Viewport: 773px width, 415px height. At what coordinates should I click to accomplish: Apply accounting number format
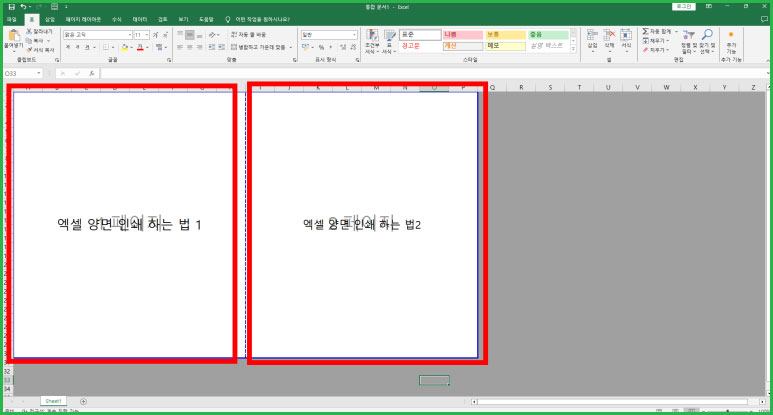[307, 47]
